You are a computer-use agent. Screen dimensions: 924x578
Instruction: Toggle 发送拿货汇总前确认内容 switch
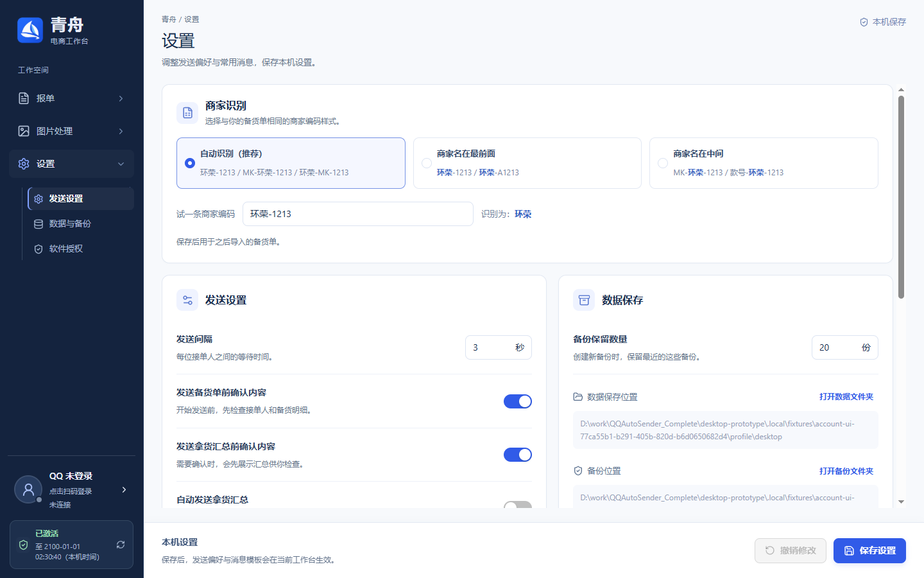518,455
